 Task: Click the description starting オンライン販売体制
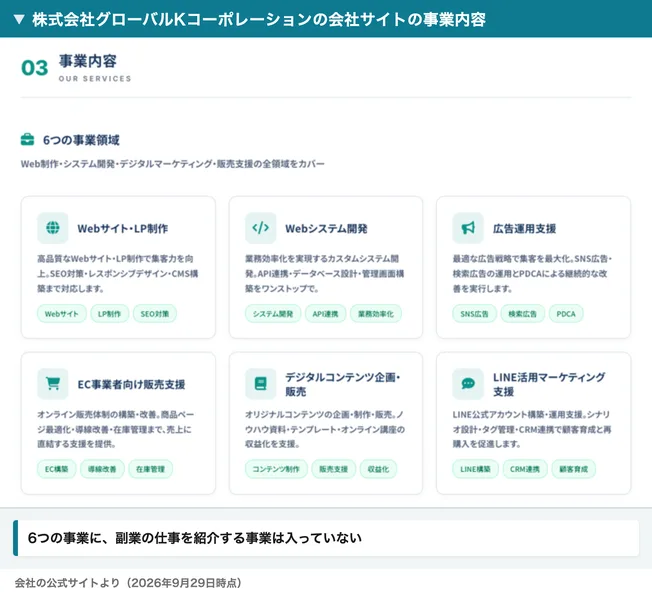(116, 429)
